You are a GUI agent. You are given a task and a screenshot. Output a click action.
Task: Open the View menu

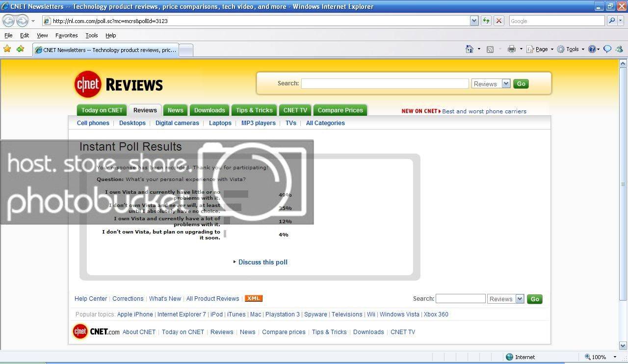[x=42, y=35]
